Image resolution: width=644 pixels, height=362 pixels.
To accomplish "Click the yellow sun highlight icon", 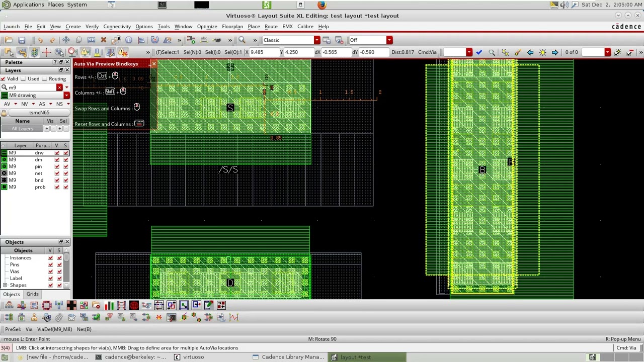I will [543, 52].
